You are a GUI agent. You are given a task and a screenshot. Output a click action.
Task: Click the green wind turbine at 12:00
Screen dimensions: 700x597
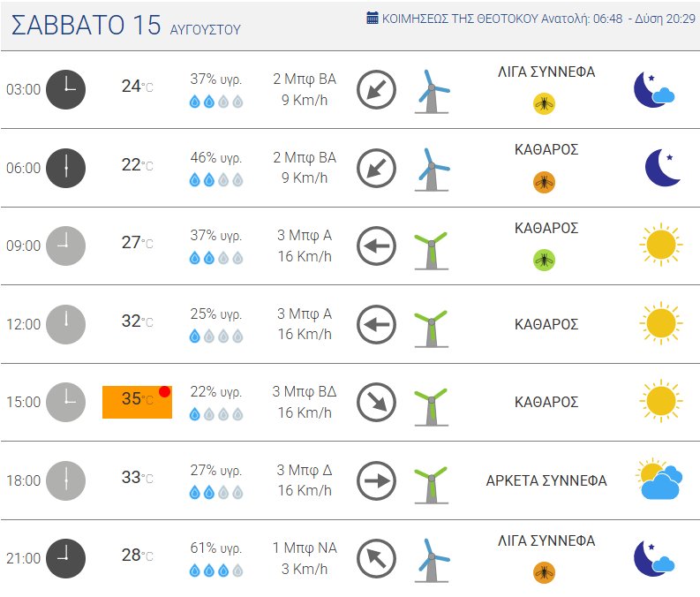(x=432, y=329)
